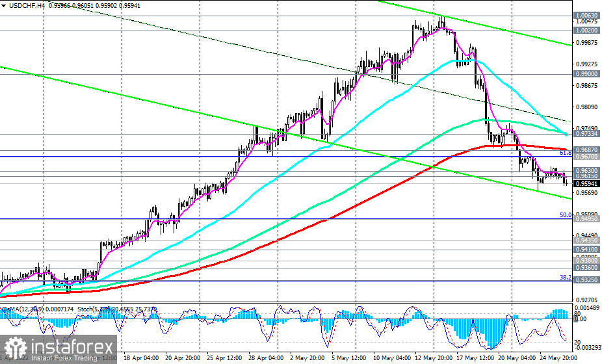The height and width of the screenshot is (364, 602).
Task: Select the USDCHF,H4 symbol title
Action: [27, 6]
